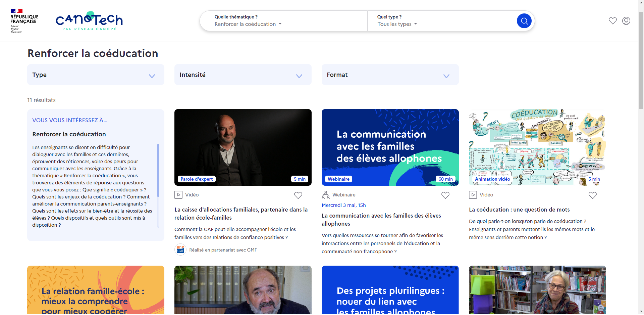Favorite 'La coéducation : une question de mots'
Screen dimensions: 644x315
pyautogui.click(x=592, y=195)
